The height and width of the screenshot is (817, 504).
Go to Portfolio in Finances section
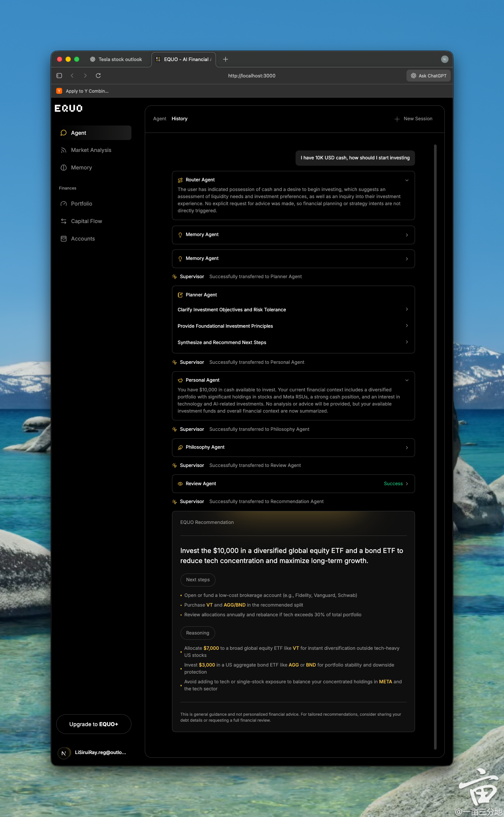coord(81,204)
